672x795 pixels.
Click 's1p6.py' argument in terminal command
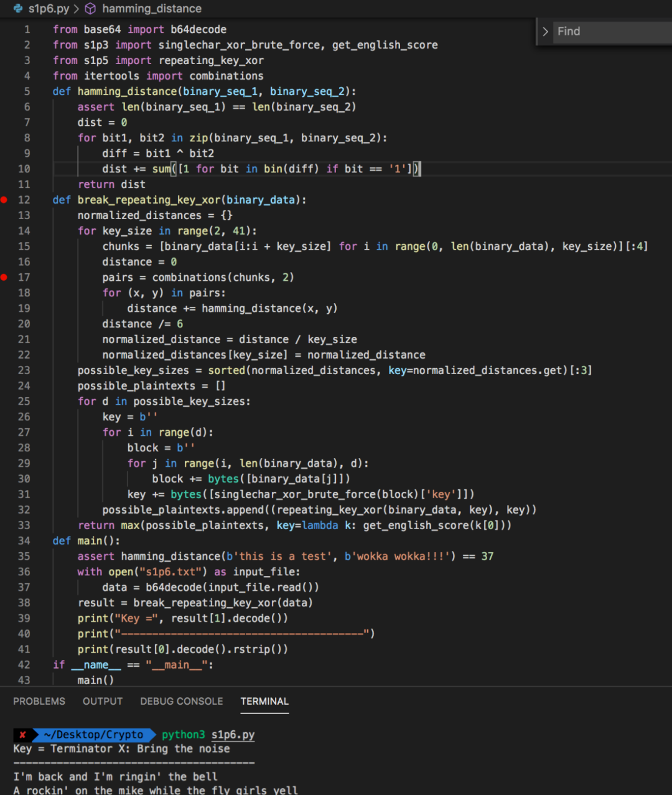click(233, 735)
